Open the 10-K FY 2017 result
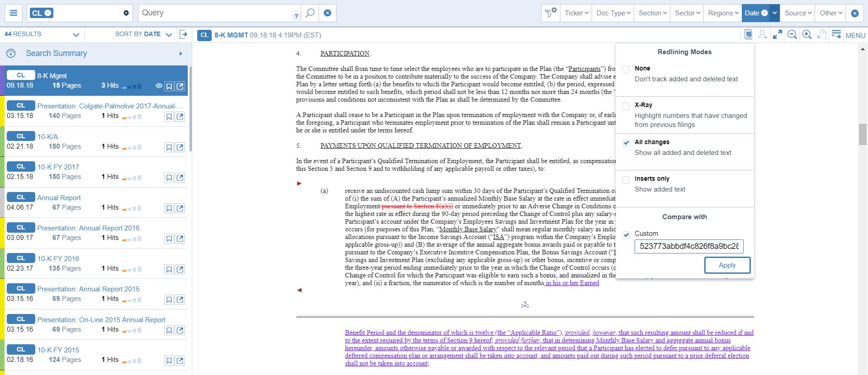The height and width of the screenshot is (375, 868). (58, 167)
